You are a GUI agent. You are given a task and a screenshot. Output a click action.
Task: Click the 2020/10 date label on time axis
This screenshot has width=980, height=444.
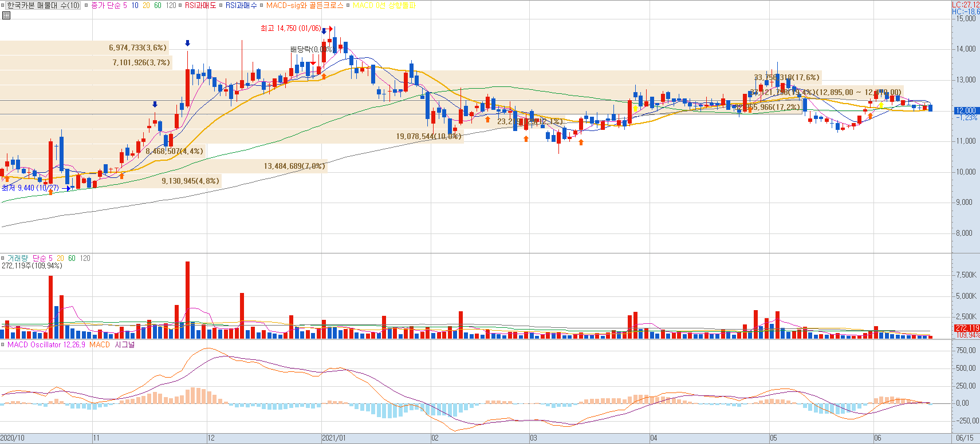(x=13, y=438)
